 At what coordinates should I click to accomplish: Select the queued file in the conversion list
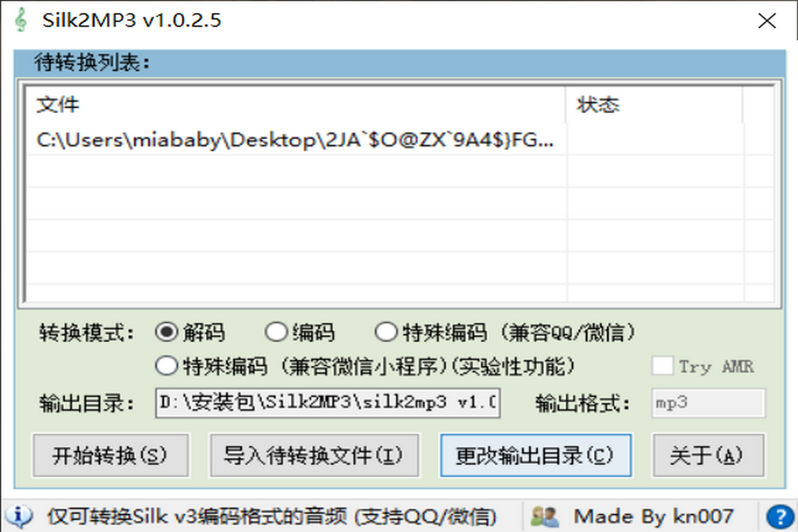[294, 140]
